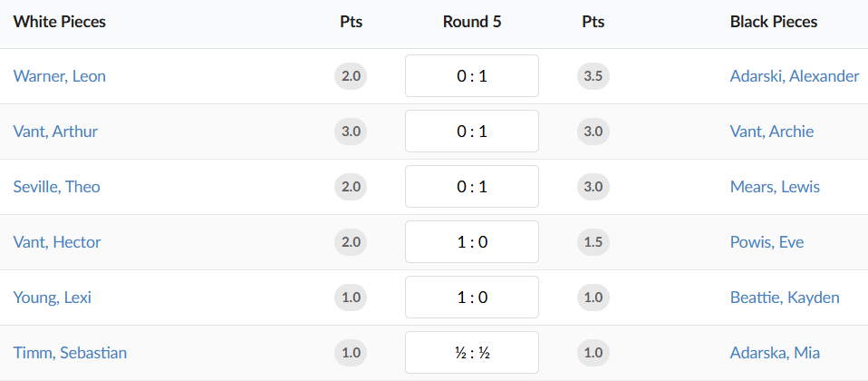This screenshot has width=868, height=381.
Task: Select Powis, Eve player link
Action: point(767,242)
